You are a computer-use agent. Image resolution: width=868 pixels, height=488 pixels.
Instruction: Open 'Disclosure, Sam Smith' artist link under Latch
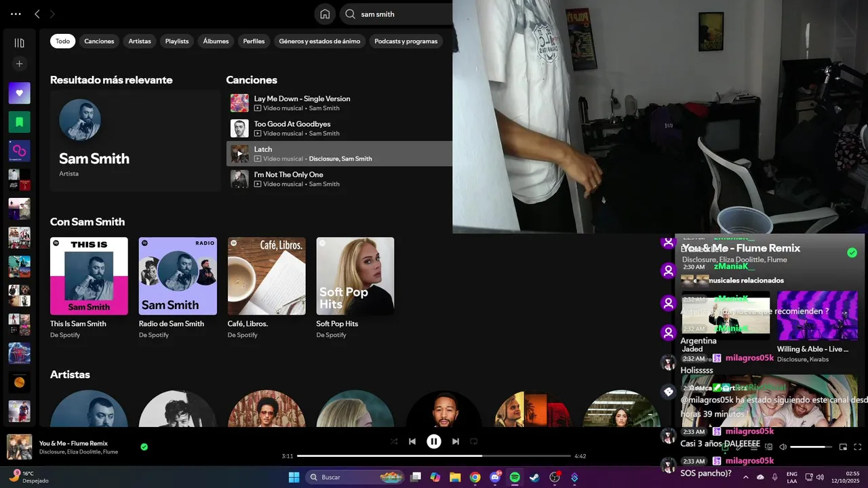[x=340, y=159]
